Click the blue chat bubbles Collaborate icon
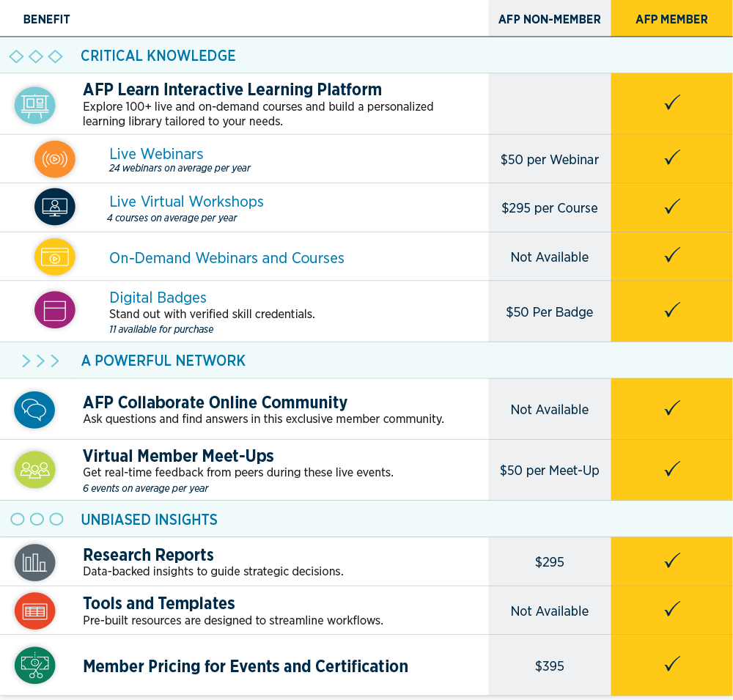This screenshot has height=700, width=733. click(34, 410)
